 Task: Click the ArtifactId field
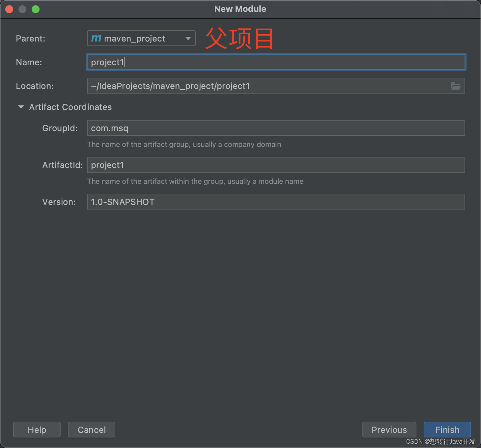tap(276, 165)
